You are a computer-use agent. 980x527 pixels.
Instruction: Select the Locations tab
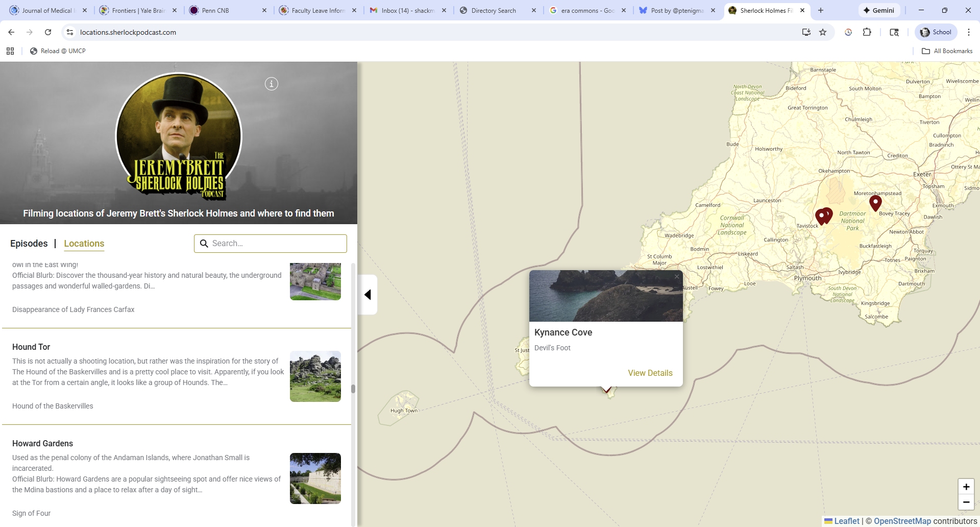point(84,244)
